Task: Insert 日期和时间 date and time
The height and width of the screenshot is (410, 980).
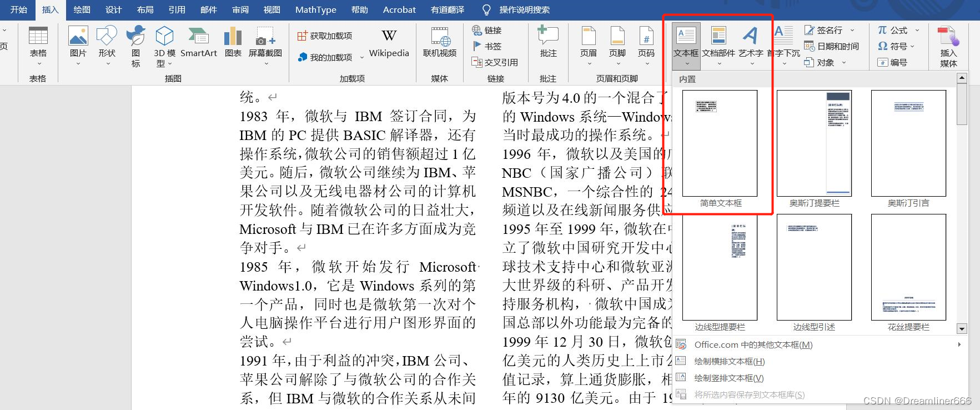Action: (x=831, y=46)
